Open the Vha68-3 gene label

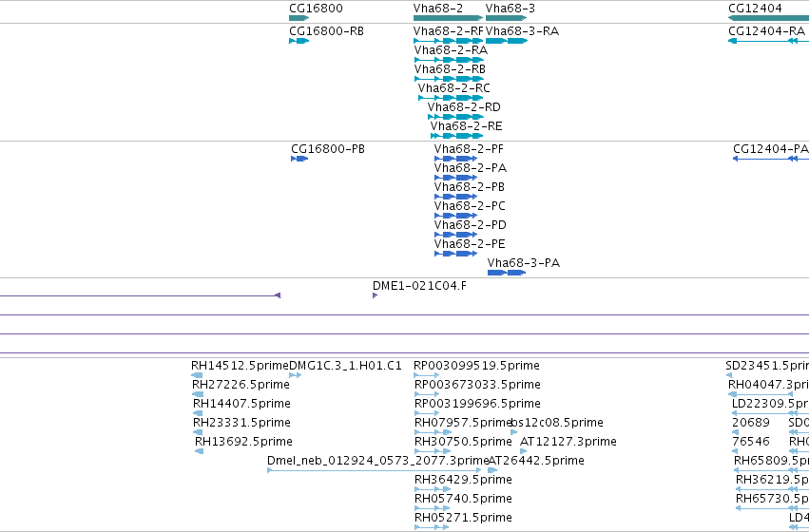(510, 9)
